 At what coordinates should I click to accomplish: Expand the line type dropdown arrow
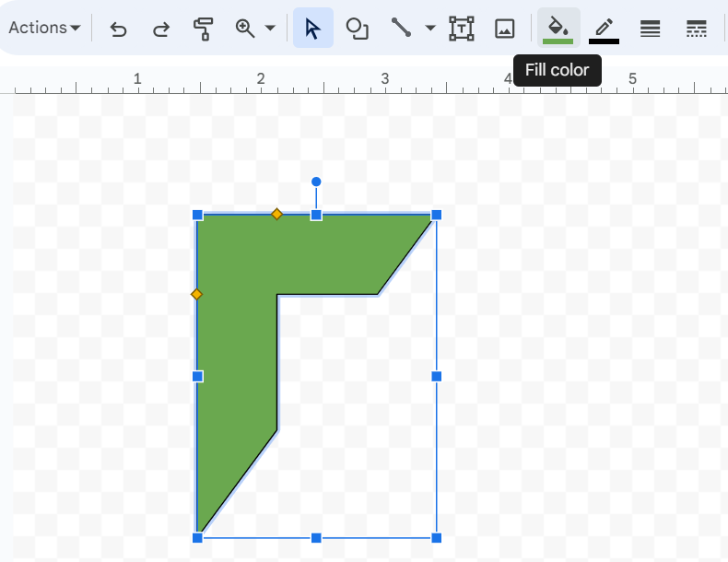tap(430, 28)
